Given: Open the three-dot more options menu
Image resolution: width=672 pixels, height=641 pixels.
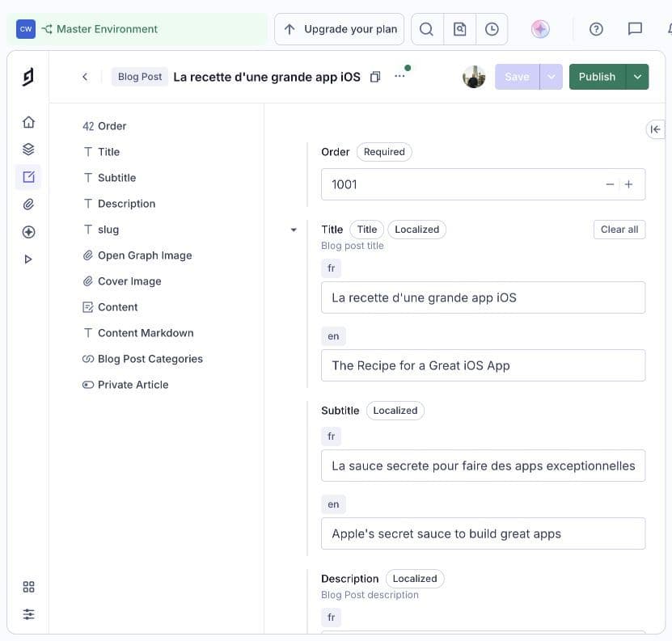Looking at the screenshot, I should 399,76.
